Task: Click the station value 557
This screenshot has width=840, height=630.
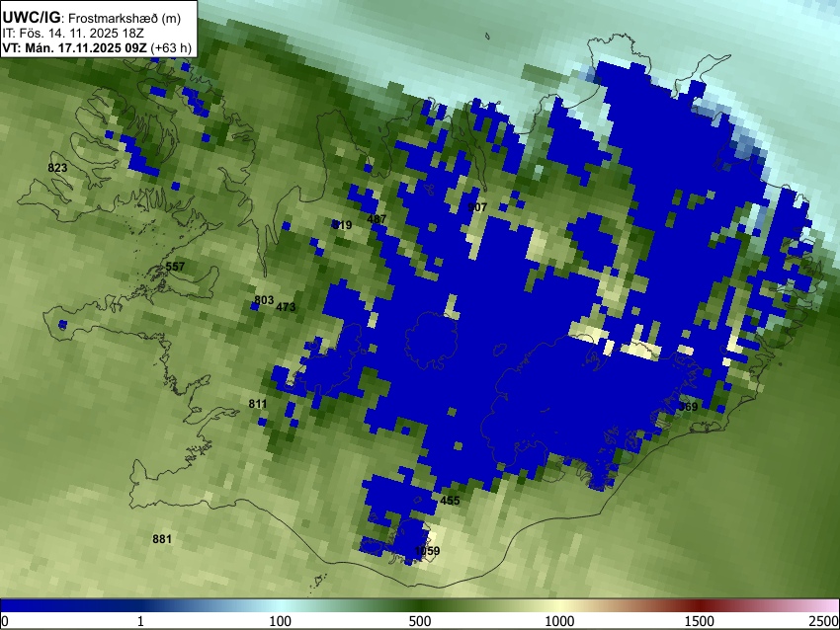Action: (175, 267)
